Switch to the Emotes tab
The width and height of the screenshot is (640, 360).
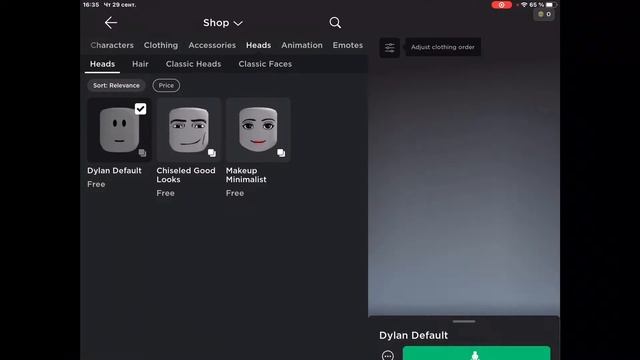[x=347, y=45]
